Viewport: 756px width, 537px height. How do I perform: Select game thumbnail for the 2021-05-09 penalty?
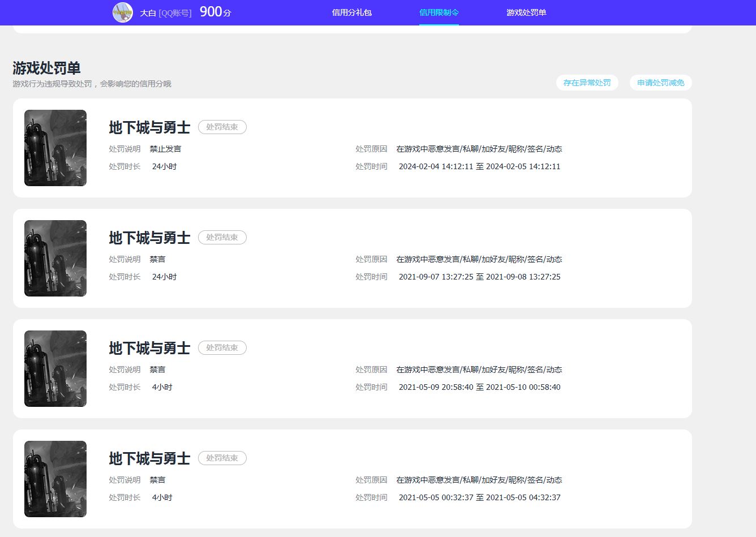[55, 368]
